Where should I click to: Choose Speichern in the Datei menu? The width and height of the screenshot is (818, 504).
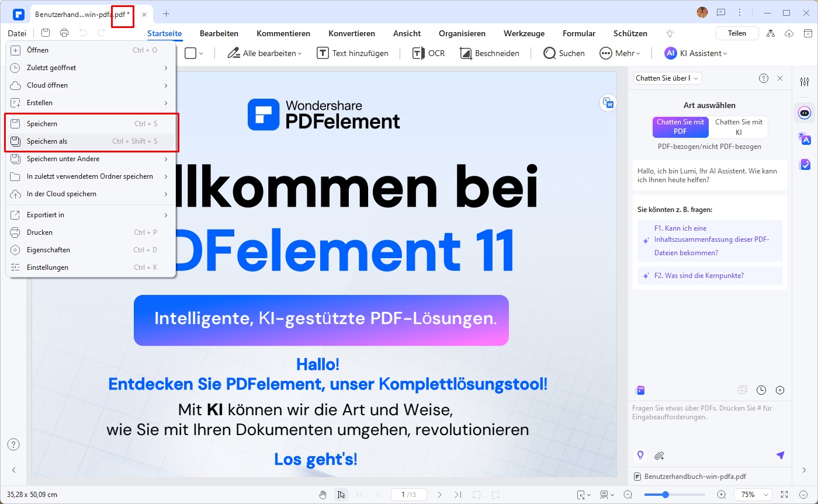click(91, 124)
